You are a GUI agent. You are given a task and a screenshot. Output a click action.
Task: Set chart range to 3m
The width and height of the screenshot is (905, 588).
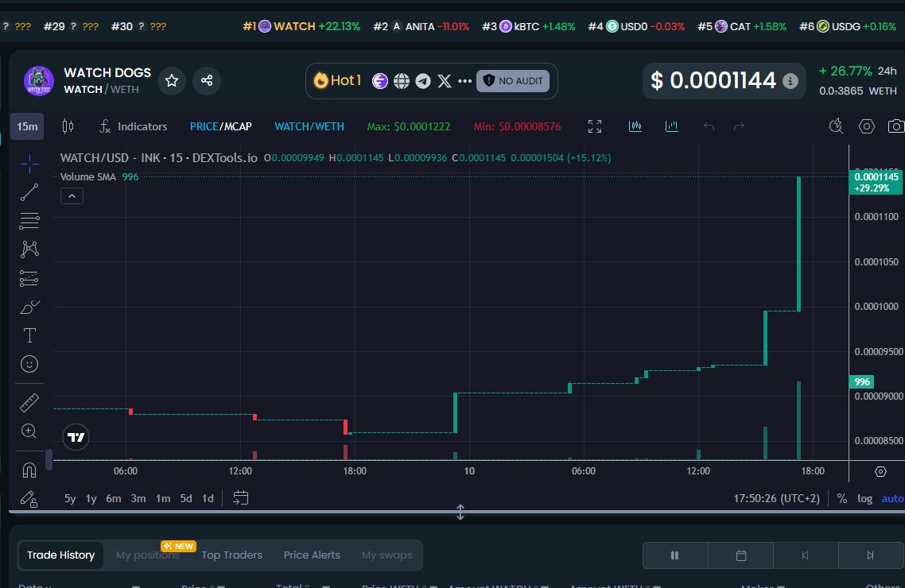pos(138,499)
